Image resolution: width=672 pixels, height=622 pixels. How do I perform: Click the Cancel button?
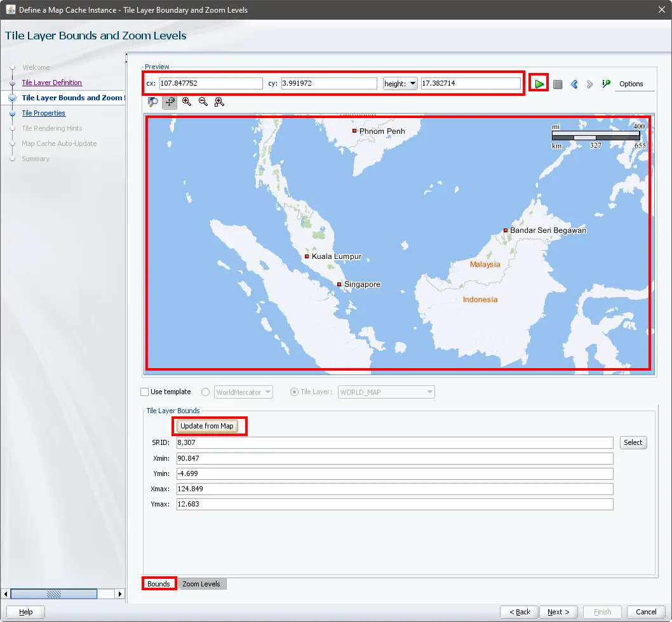click(x=646, y=612)
